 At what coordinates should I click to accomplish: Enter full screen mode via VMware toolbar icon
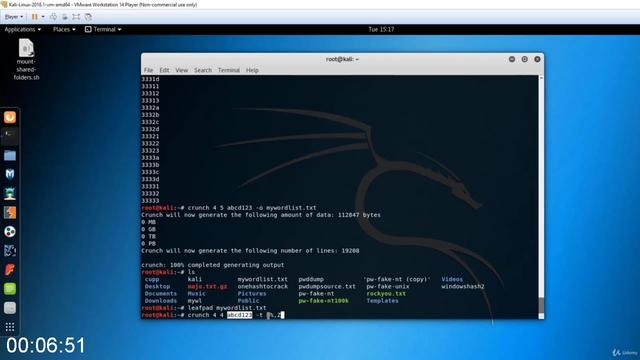(76, 17)
